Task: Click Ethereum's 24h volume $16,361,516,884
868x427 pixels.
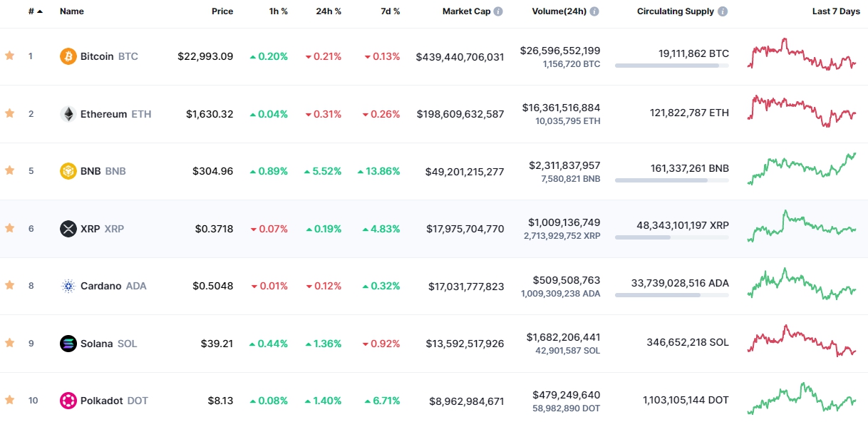Action: click(561, 108)
